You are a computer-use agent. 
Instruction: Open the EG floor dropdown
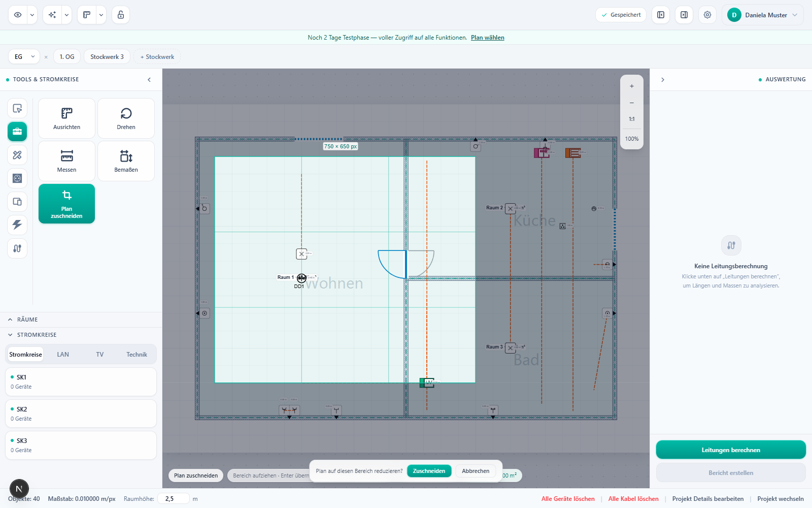pyautogui.click(x=24, y=57)
